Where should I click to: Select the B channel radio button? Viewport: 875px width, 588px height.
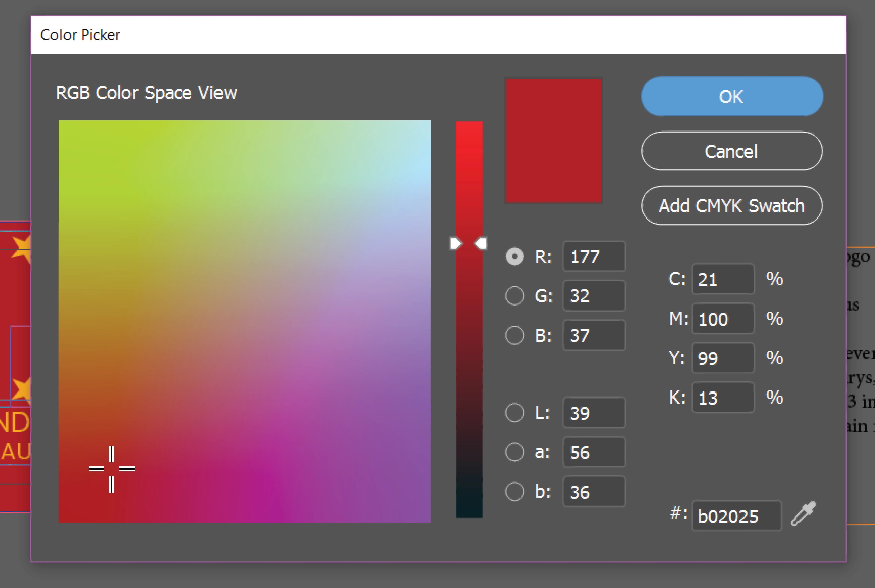coord(514,335)
